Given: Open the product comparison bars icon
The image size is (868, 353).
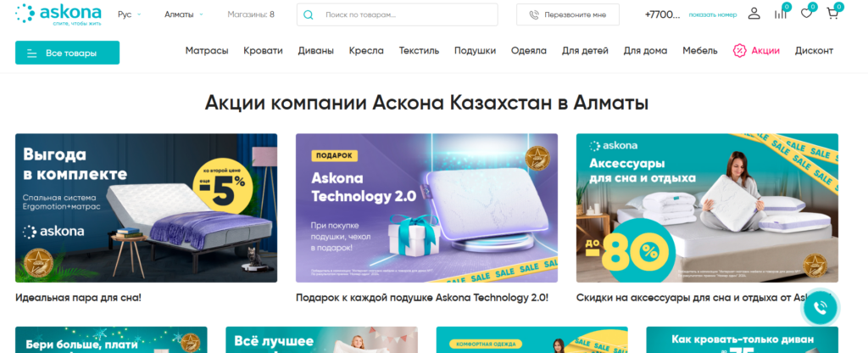Looking at the screenshot, I should pyautogui.click(x=780, y=14).
